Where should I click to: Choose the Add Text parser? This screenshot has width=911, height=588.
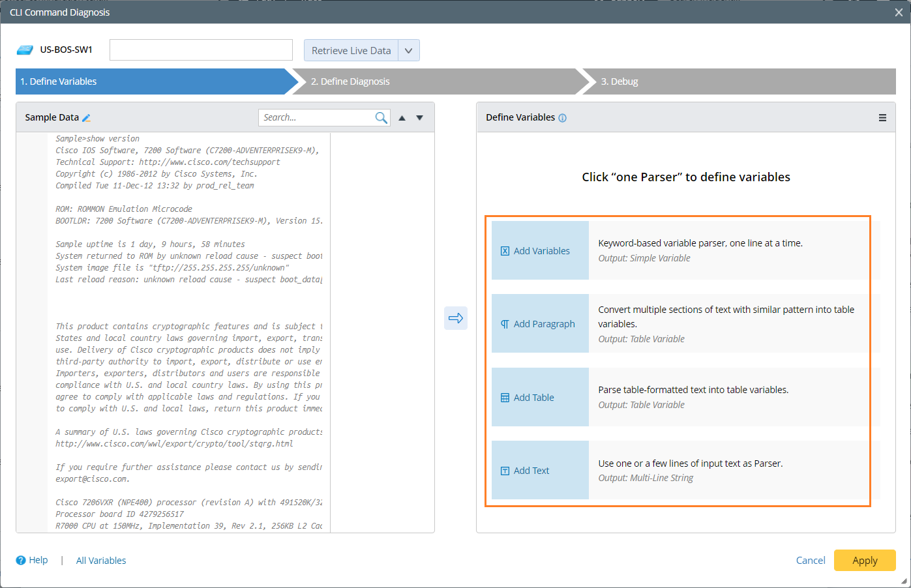coord(540,470)
